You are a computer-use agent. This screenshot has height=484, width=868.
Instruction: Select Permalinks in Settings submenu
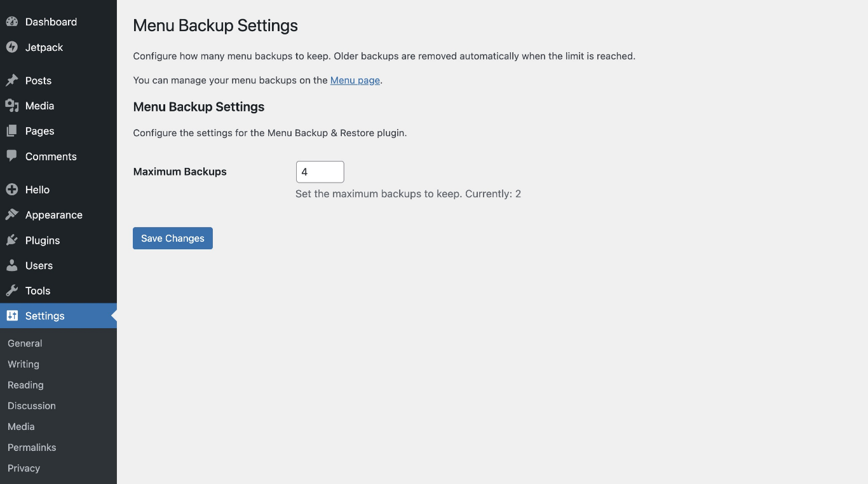(32, 448)
